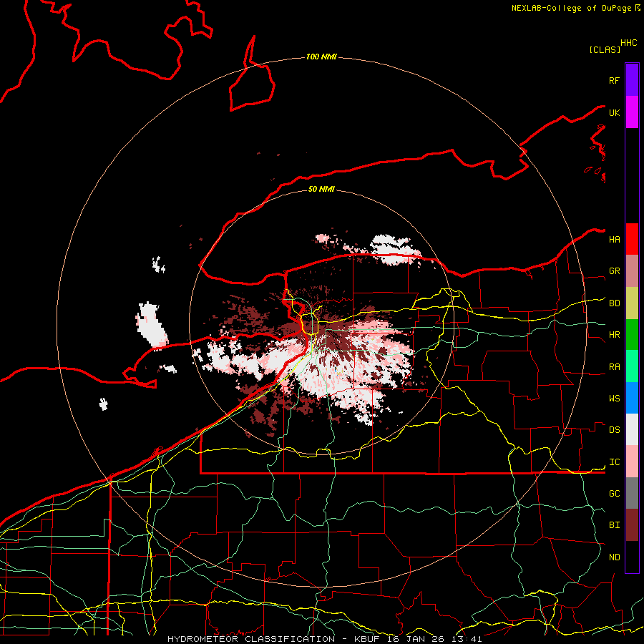This screenshot has width=644, height=644.
Task: Click the HR legend label
Action: pos(614,335)
